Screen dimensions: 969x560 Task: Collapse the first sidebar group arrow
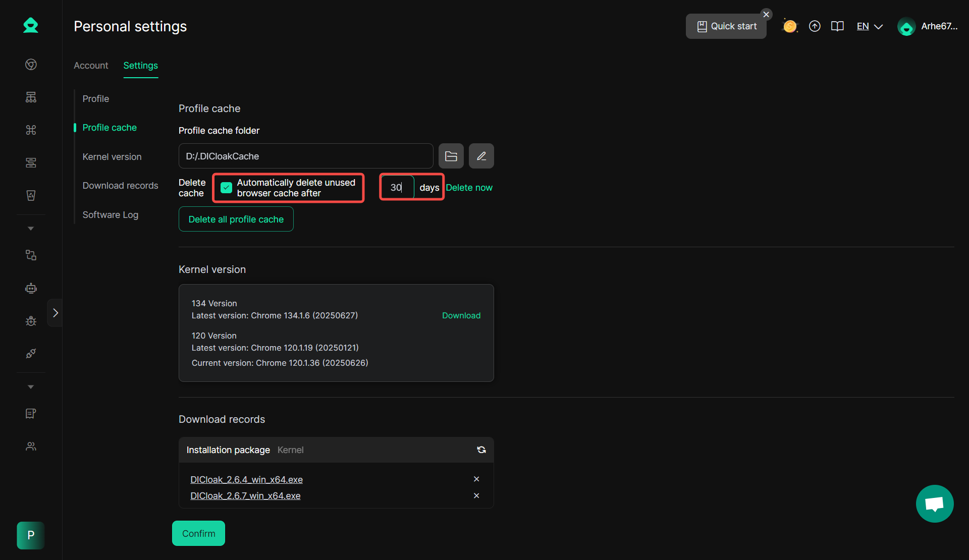31,229
